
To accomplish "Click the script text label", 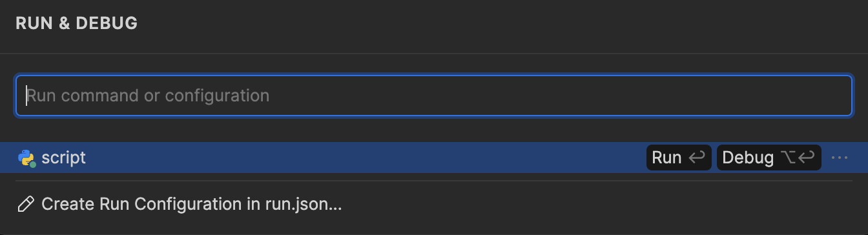I will click(63, 158).
